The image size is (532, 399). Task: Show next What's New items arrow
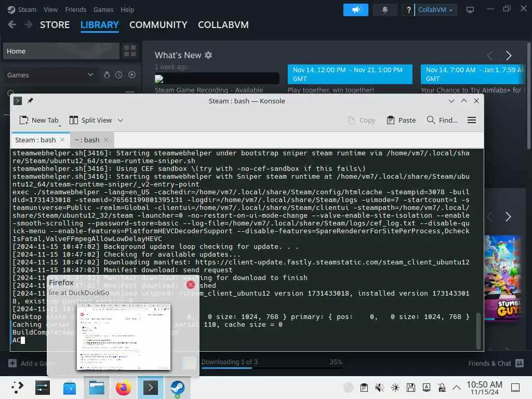pyautogui.click(x=508, y=55)
